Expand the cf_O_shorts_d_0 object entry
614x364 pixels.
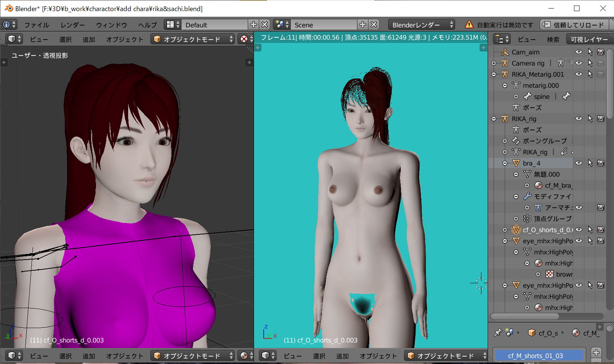click(505, 230)
